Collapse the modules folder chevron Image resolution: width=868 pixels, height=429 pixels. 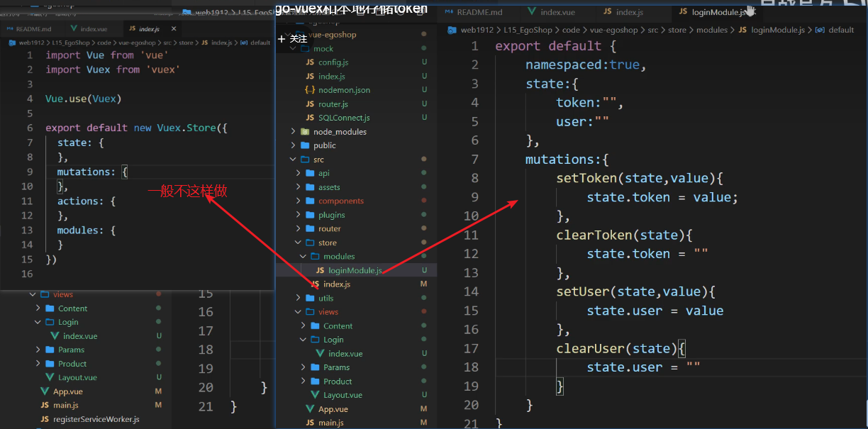coord(303,257)
